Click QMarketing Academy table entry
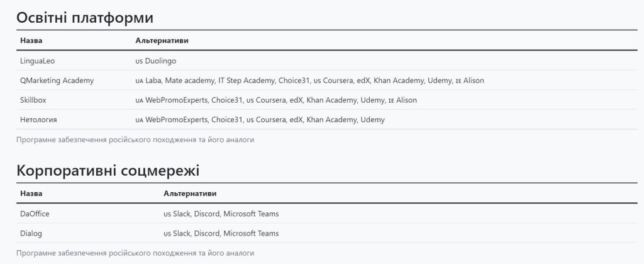This screenshot has height=264, width=644. [57, 81]
